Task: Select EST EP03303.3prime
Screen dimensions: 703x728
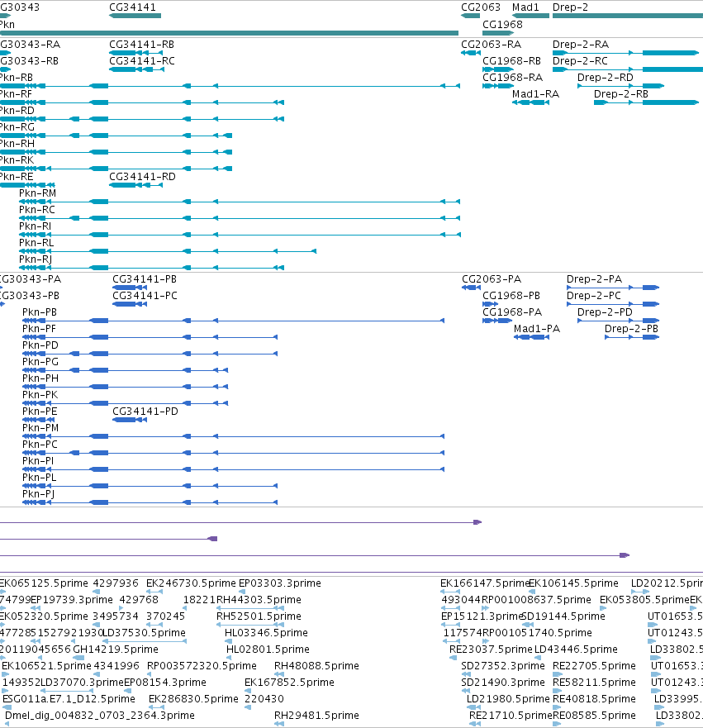Action: click(280, 583)
